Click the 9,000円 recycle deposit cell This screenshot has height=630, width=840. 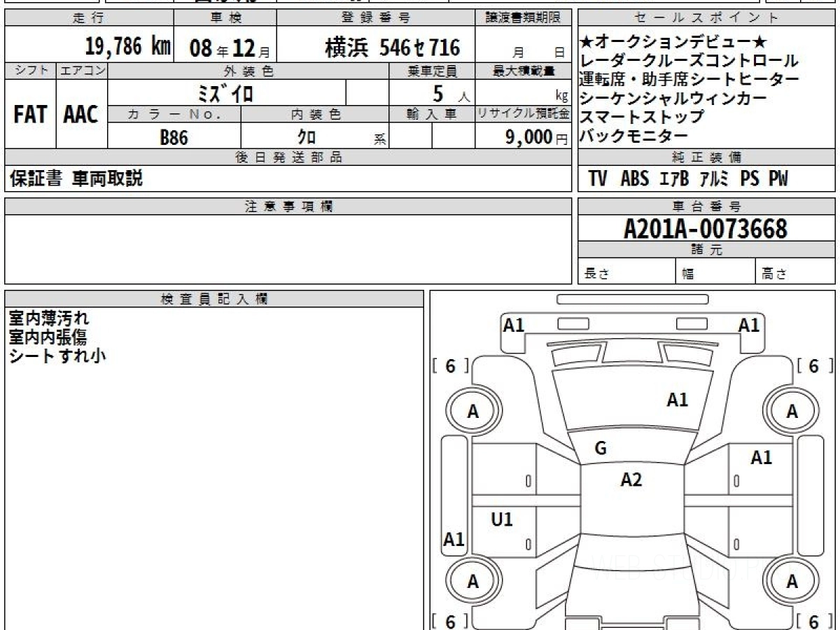click(523, 137)
